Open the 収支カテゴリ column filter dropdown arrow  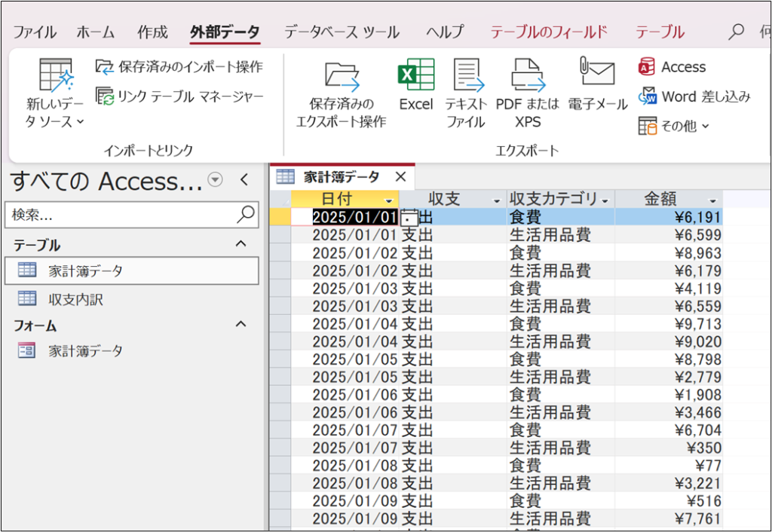[605, 200]
